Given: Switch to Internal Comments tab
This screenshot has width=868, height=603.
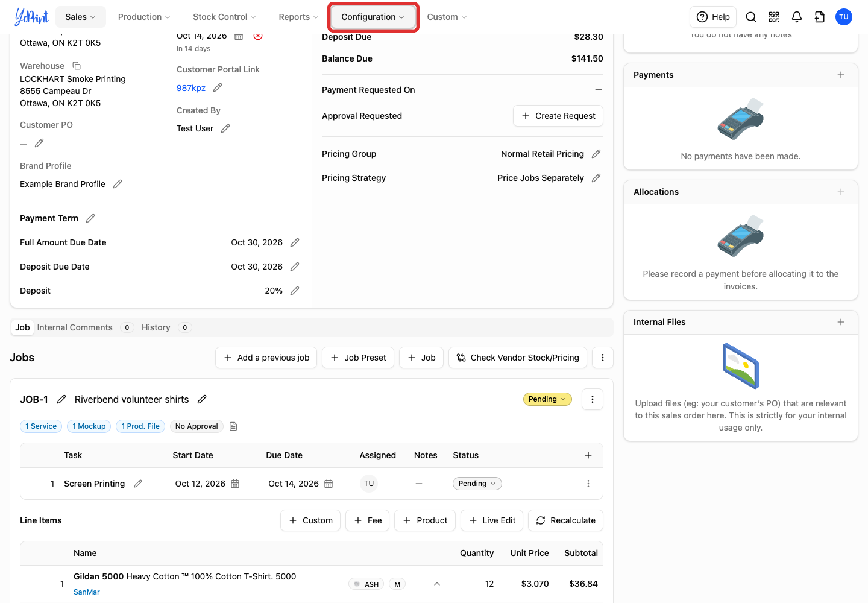Looking at the screenshot, I should (75, 327).
